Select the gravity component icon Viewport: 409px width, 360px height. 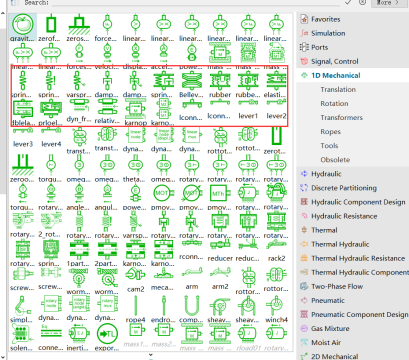point(22,24)
